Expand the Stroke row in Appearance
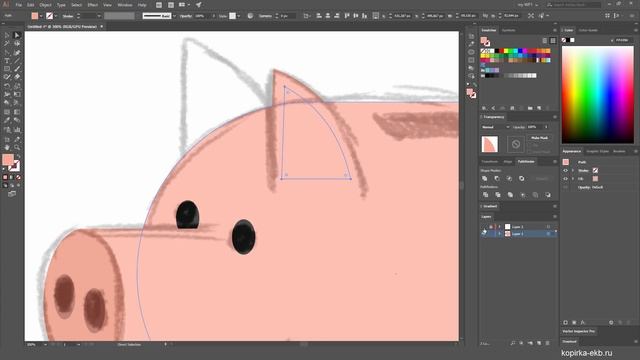The width and height of the screenshot is (640, 360). coord(573,171)
